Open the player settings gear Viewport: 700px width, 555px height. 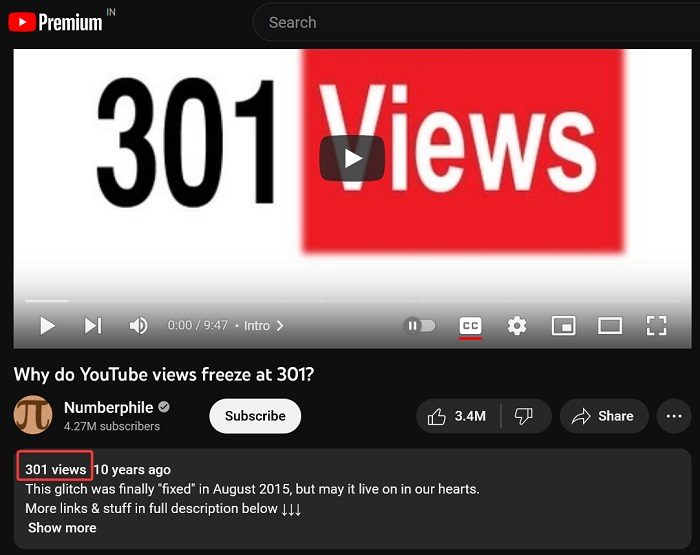[517, 325]
